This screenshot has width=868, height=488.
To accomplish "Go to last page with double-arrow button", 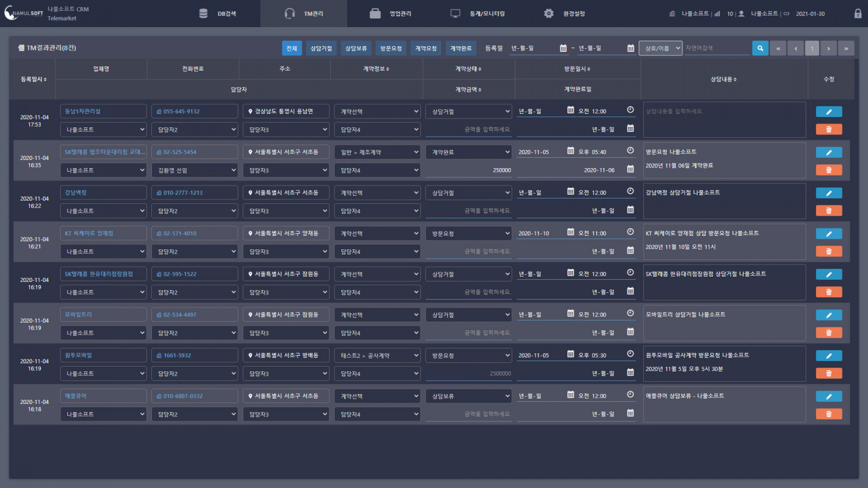I will coord(846,48).
